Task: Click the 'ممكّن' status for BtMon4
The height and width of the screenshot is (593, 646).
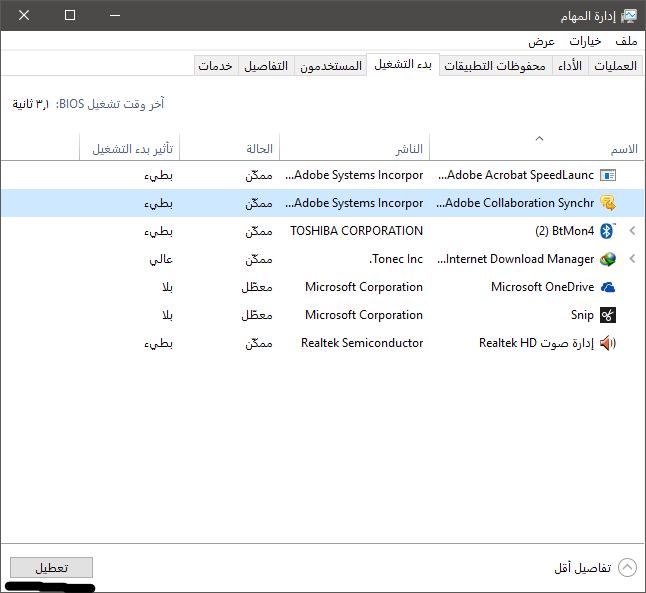Action: click(259, 231)
